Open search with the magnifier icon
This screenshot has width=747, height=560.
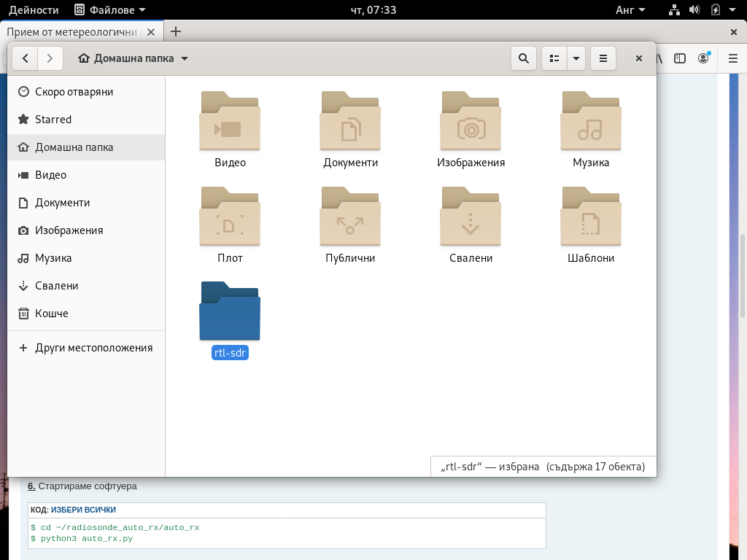coord(524,58)
